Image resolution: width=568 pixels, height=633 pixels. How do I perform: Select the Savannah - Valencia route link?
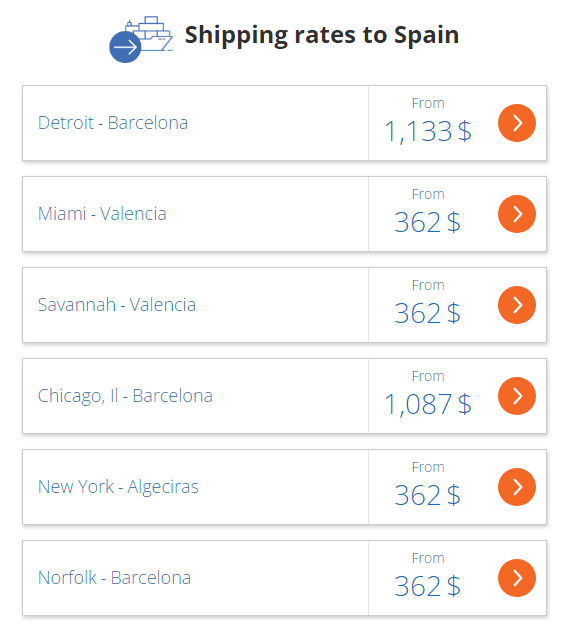pyautogui.click(x=117, y=305)
